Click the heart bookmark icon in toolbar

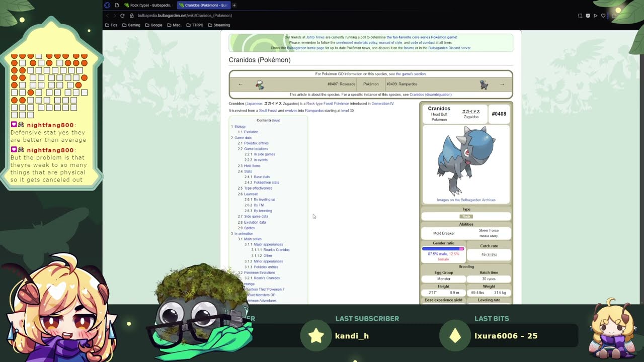(x=603, y=16)
